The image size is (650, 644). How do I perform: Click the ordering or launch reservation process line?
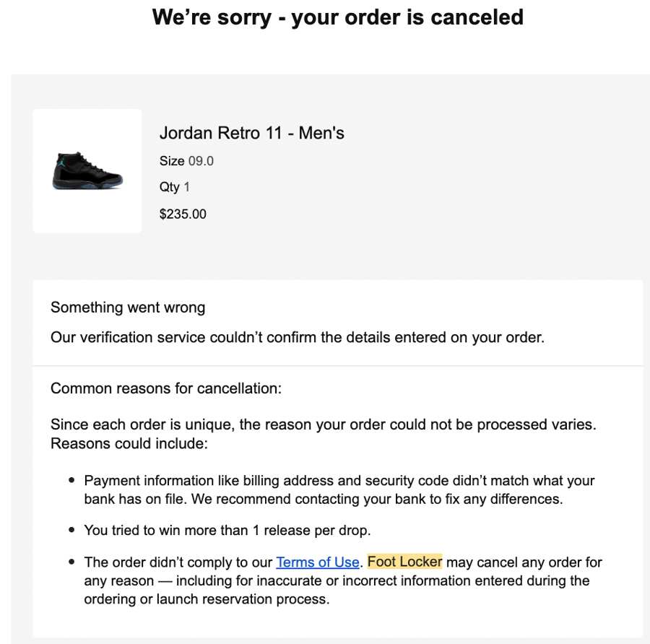point(207,599)
